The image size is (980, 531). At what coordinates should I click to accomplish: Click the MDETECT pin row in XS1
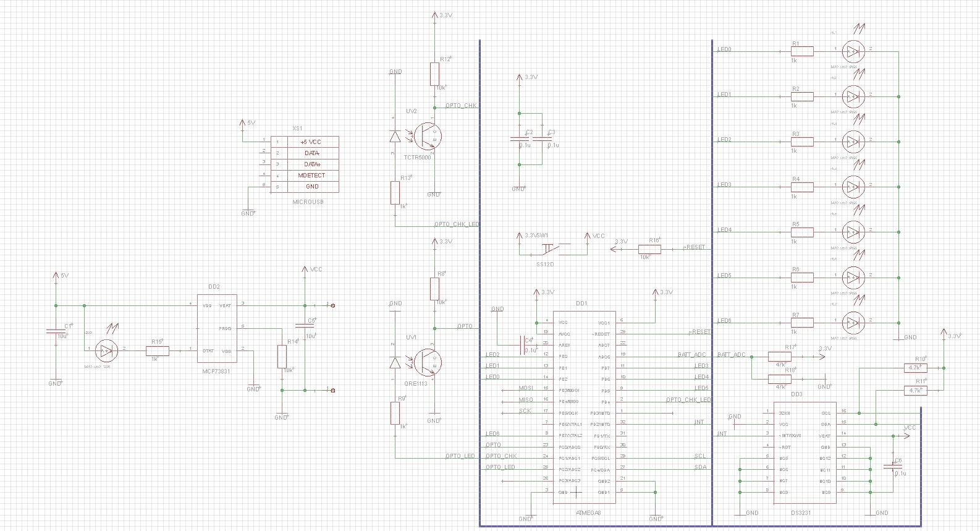(305, 176)
